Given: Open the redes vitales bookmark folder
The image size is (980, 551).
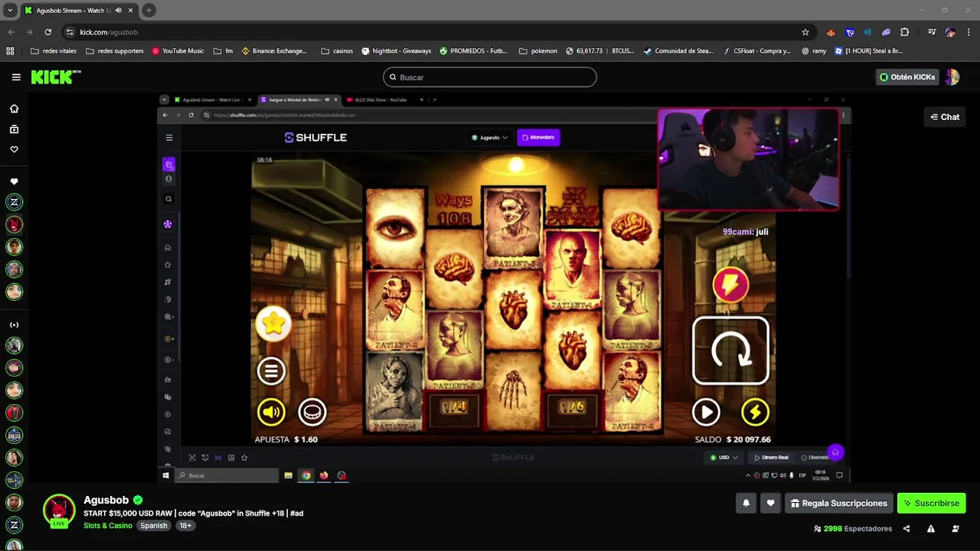Looking at the screenshot, I should click(54, 51).
